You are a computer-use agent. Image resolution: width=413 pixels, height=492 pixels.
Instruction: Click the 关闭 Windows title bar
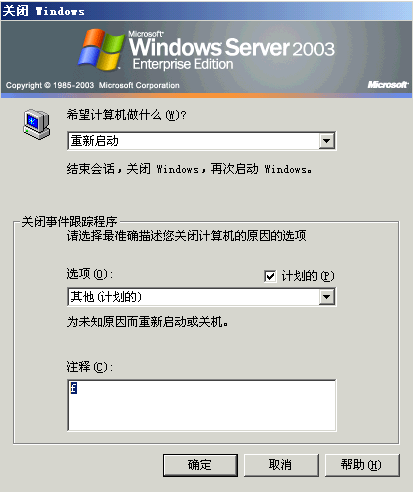point(206,11)
